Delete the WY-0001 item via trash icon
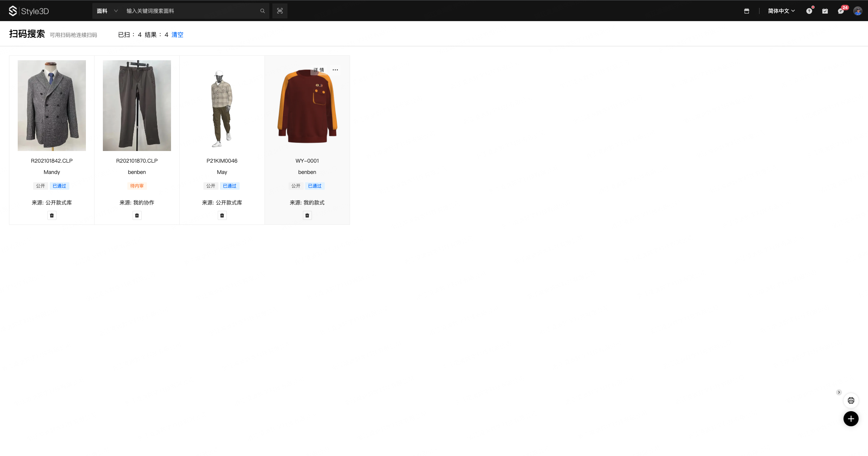 point(307,215)
